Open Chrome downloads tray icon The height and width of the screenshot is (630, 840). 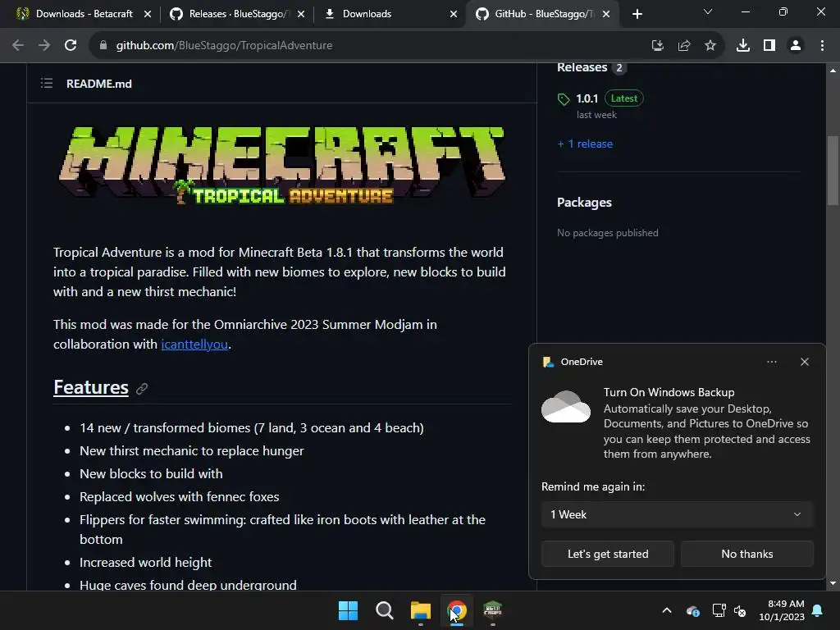(743, 46)
